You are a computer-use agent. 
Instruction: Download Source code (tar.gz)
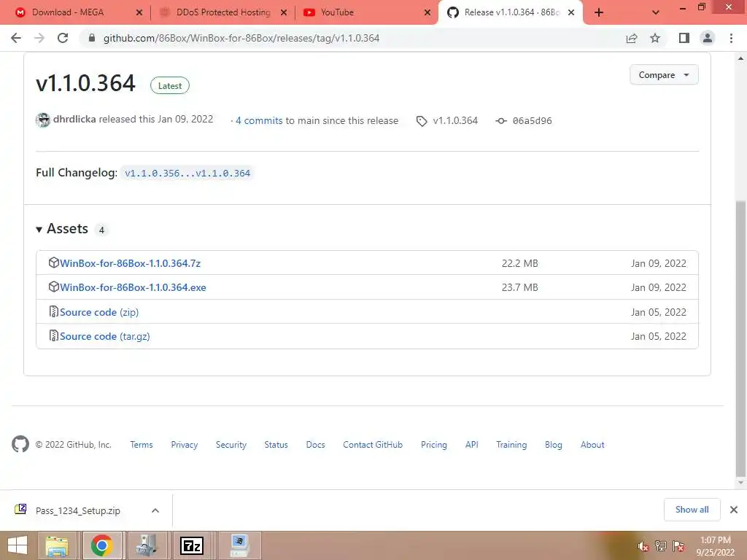coord(105,336)
